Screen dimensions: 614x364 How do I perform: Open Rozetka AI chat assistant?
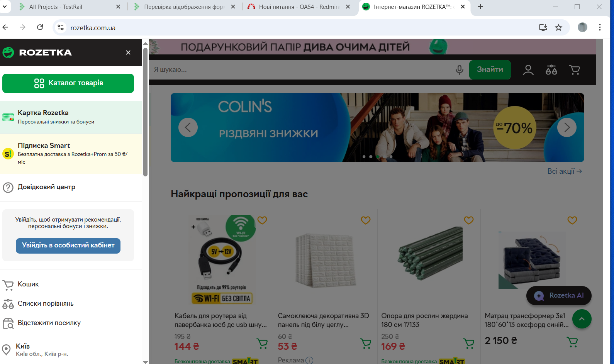pos(559,296)
